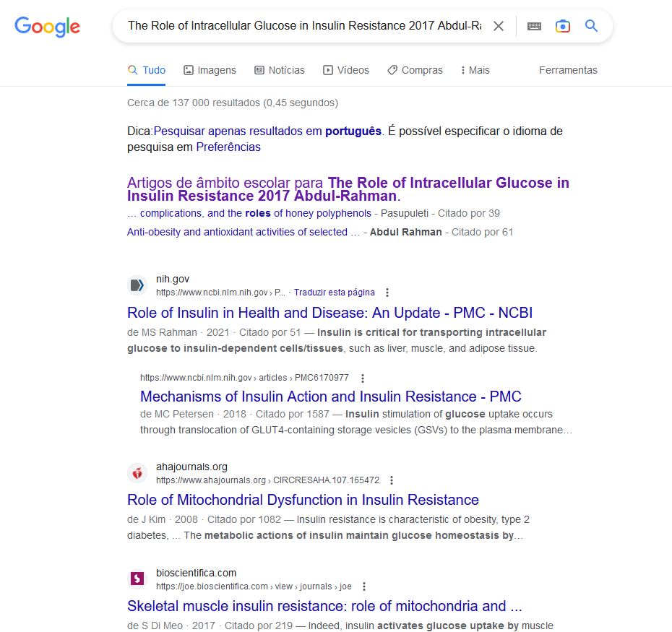This screenshot has height=632, width=672.
Task: Open Role of Mitochondrial Dysfunction result link
Action: (x=303, y=500)
